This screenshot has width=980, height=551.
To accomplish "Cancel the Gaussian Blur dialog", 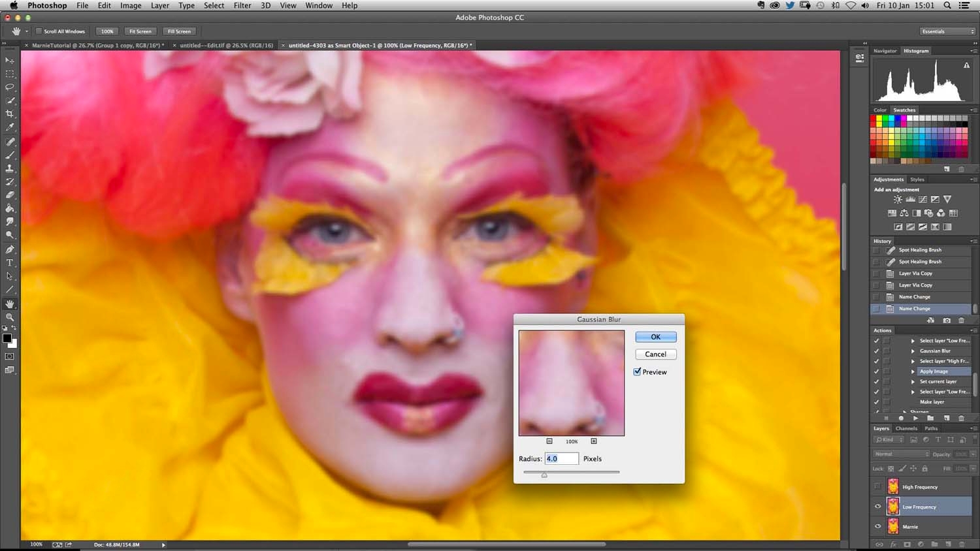I will (x=655, y=354).
